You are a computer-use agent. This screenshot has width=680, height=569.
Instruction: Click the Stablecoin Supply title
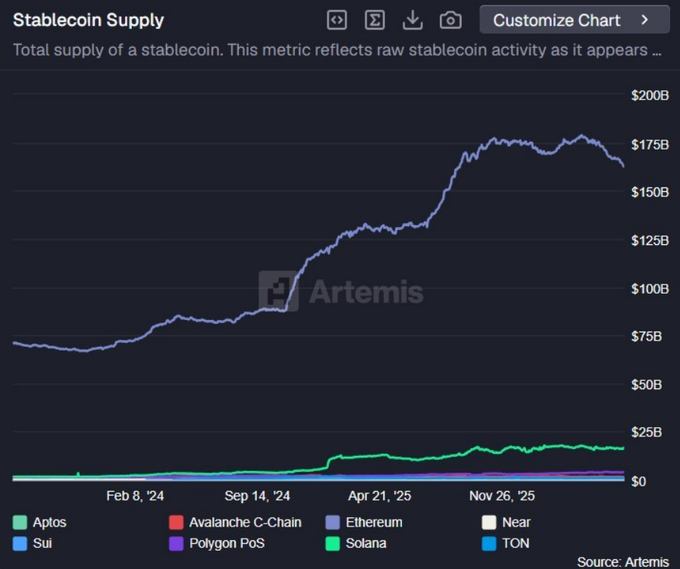(x=88, y=20)
